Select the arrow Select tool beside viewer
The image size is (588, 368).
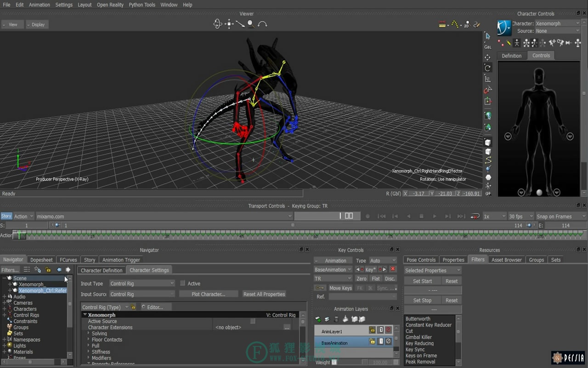click(488, 36)
